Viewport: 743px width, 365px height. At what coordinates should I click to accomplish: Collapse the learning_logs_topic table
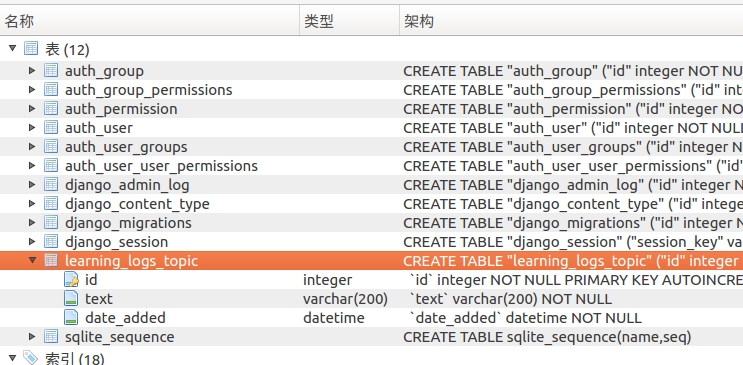pyautogui.click(x=32, y=260)
